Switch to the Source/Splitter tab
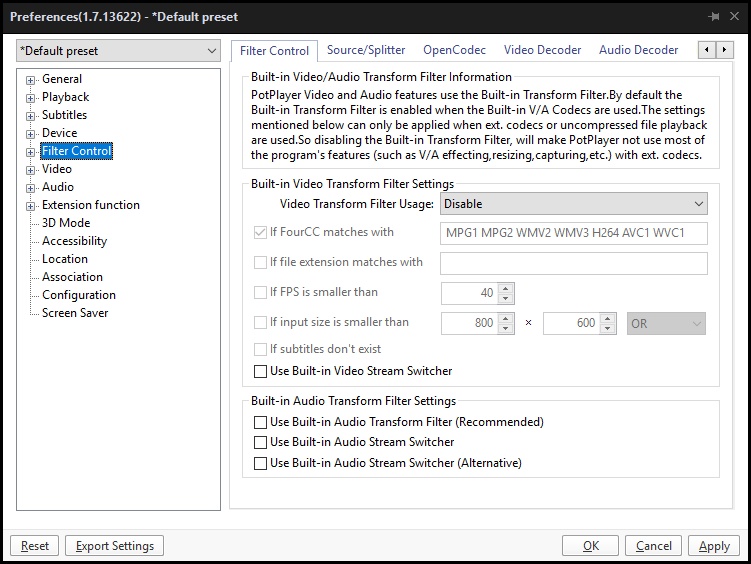This screenshot has height=564, width=751. [366, 50]
